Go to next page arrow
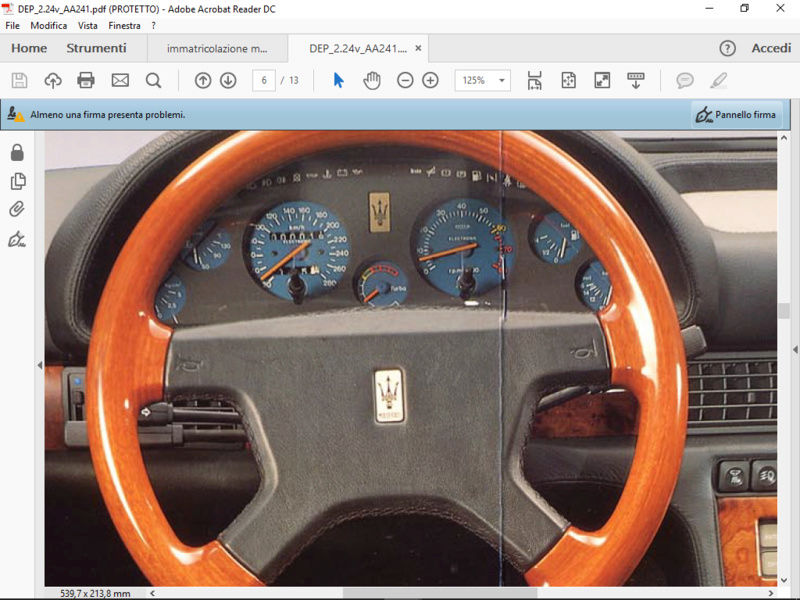Screen dimensions: 800x600 [x=228, y=81]
